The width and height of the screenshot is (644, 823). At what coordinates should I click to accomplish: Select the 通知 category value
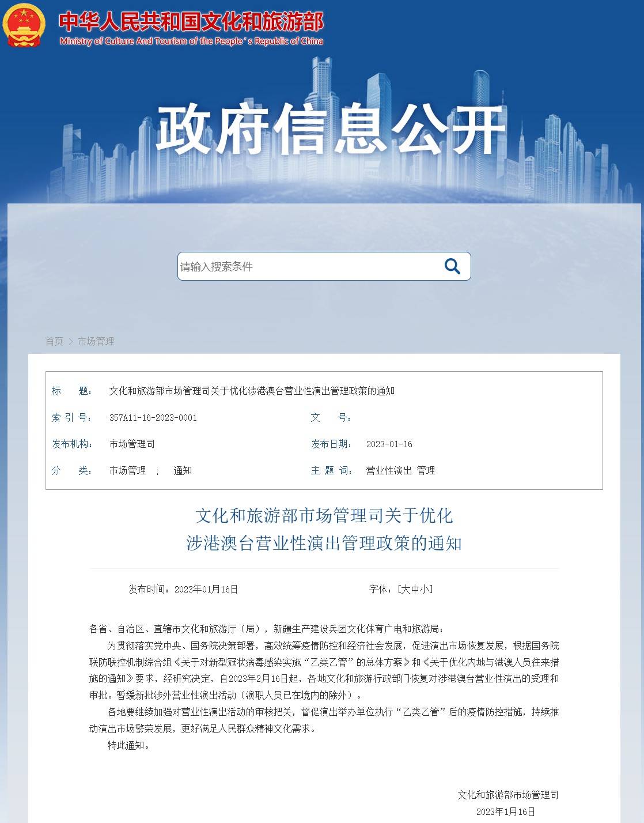pyautogui.click(x=183, y=471)
